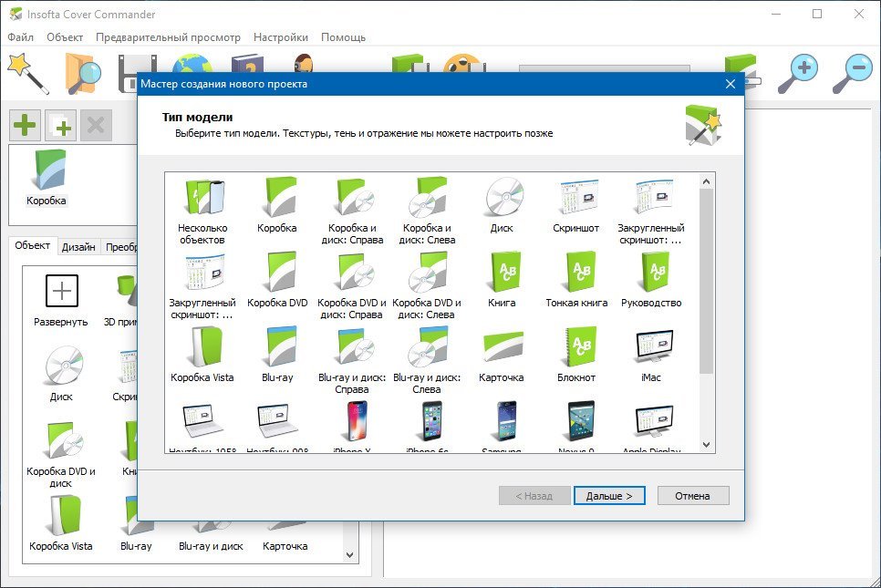The image size is (881, 588).
Task: Click the left object panel scroll-down arrow
Action: click(x=349, y=555)
